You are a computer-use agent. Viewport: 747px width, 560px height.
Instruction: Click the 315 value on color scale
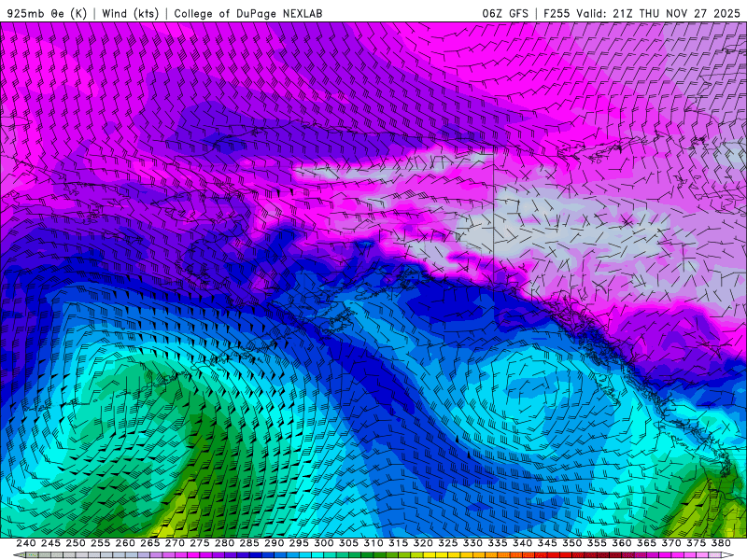399,543
